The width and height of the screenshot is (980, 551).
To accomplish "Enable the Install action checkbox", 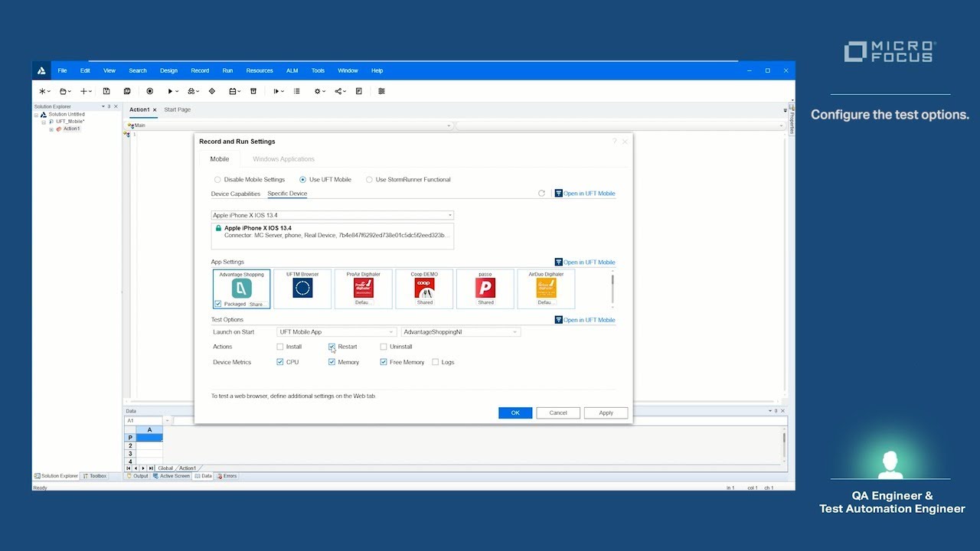I will point(280,347).
